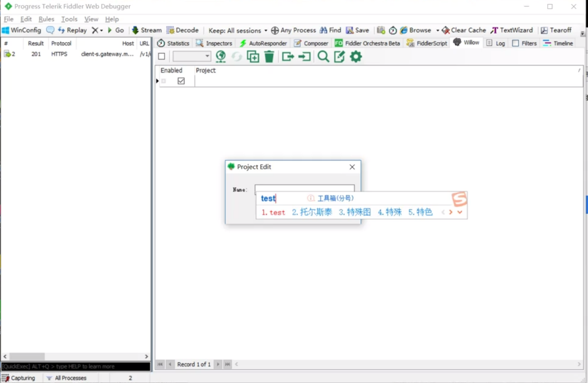Open the Keep: All sessions dropdown
Screen dimensions: 588x383
pos(238,31)
